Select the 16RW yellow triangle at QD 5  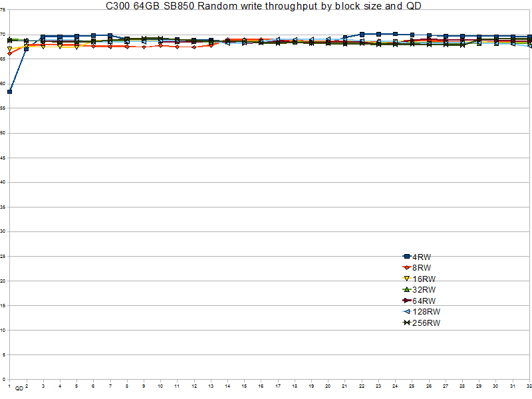[76, 47]
